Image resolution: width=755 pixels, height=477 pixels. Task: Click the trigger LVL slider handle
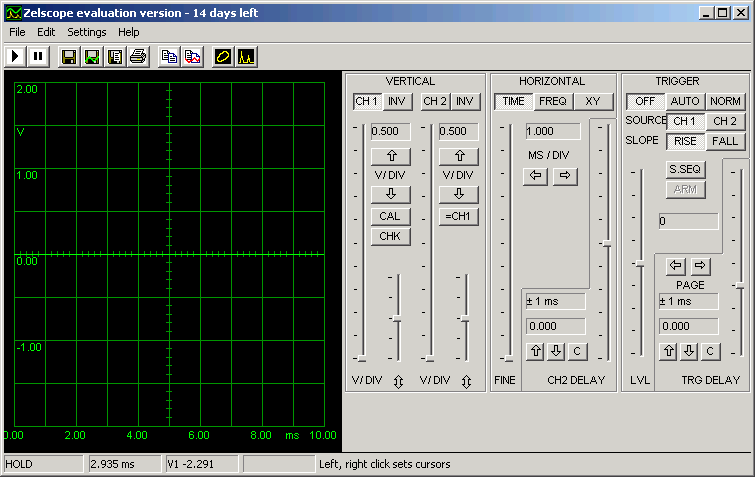tap(640, 264)
